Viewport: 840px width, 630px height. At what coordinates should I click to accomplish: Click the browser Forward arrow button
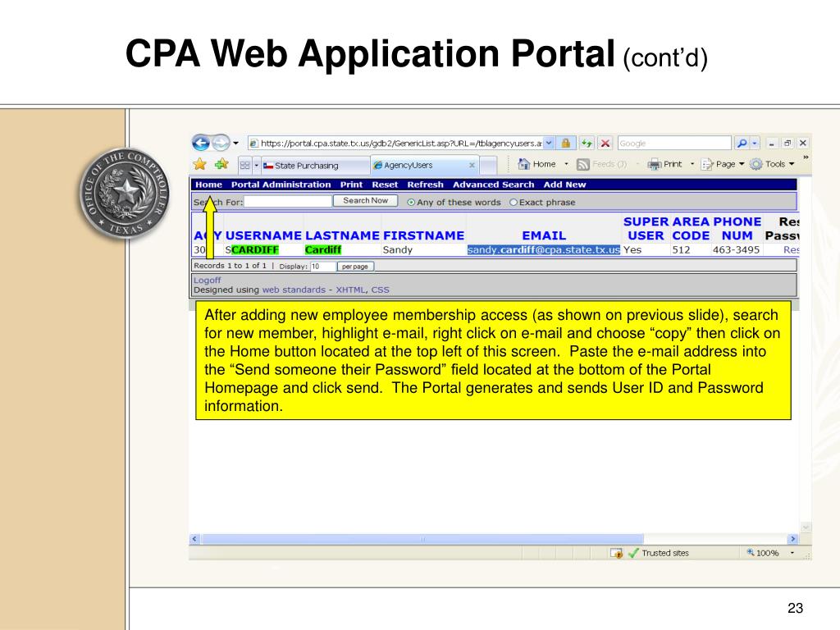(221, 143)
